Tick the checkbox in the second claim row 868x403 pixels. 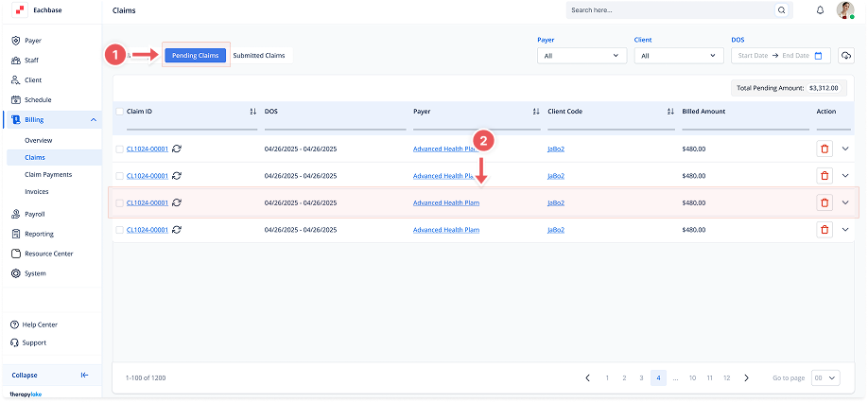pyautogui.click(x=119, y=176)
